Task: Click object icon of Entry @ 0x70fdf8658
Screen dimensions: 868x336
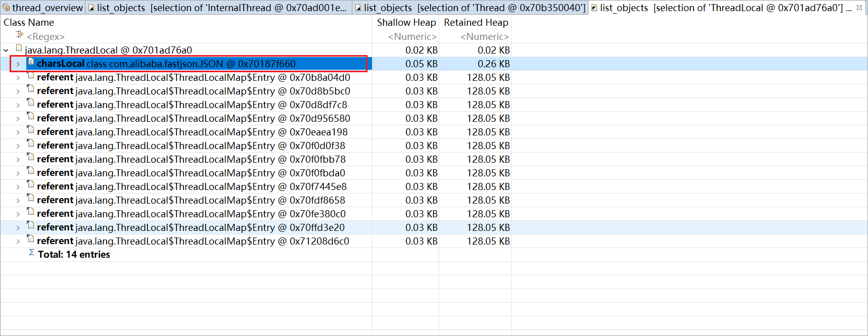Action: pyautogui.click(x=31, y=198)
